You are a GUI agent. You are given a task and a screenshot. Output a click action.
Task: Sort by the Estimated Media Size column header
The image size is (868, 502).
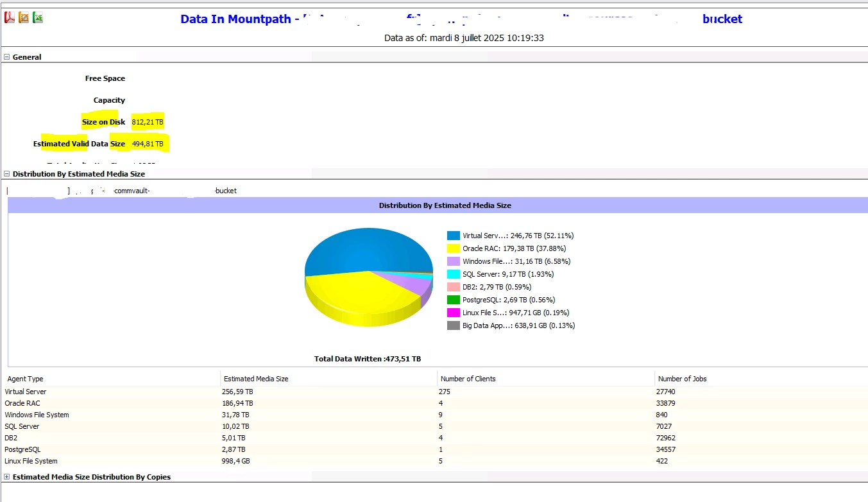(256, 379)
